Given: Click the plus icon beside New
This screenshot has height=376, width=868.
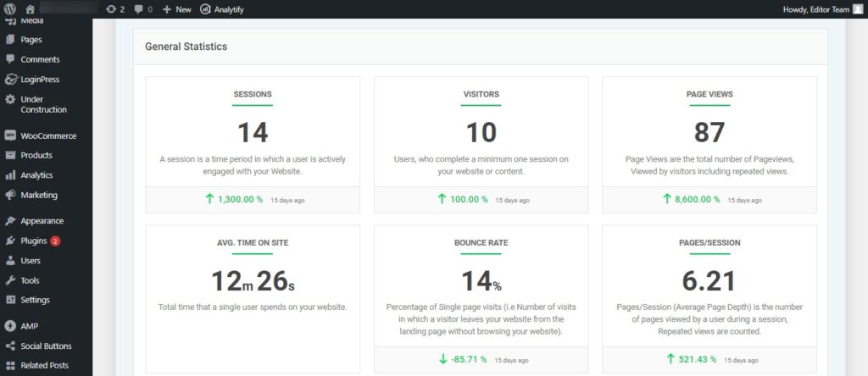Looking at the screenshot, I should [167, 9].
